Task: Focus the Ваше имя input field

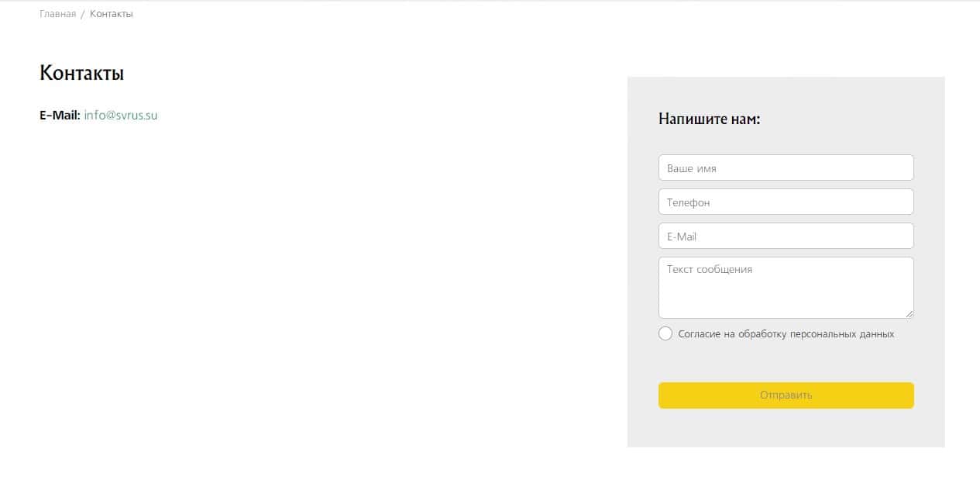Action: 786,167
